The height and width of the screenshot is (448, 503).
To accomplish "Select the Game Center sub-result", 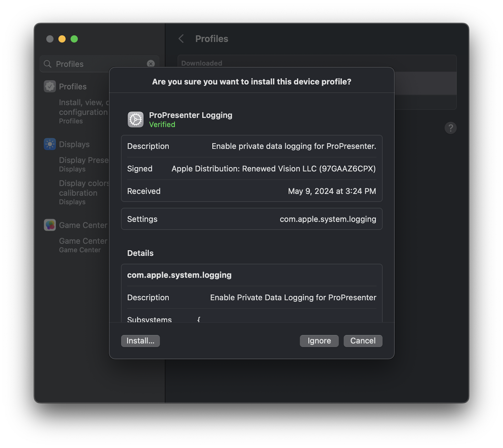I will point(83,245).
